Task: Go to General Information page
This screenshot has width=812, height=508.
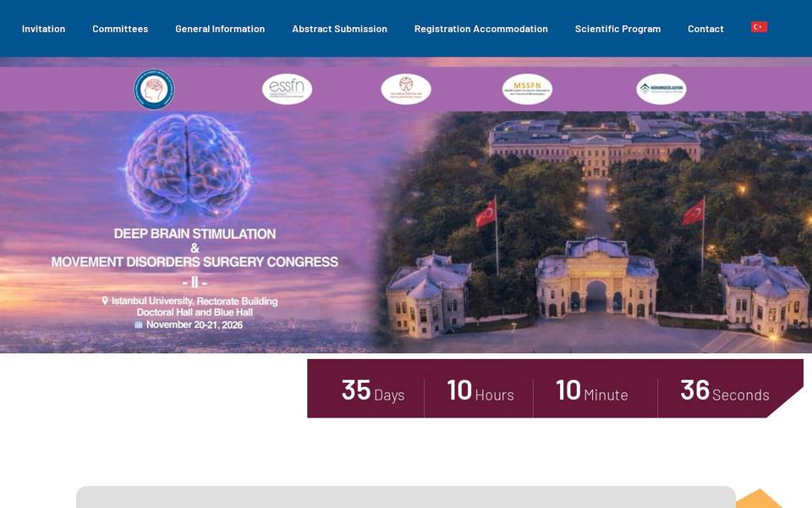Action: (x=220, y=29)
